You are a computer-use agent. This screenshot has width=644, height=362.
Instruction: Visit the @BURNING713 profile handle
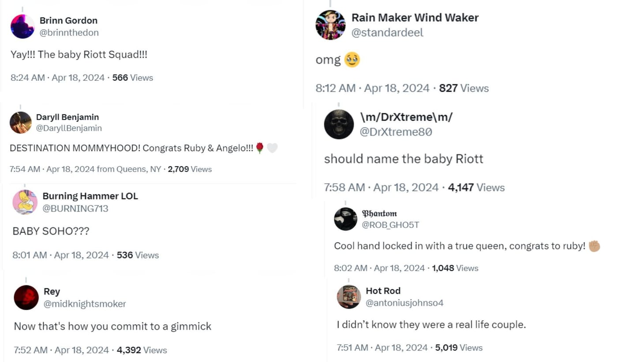click(75, 209)
